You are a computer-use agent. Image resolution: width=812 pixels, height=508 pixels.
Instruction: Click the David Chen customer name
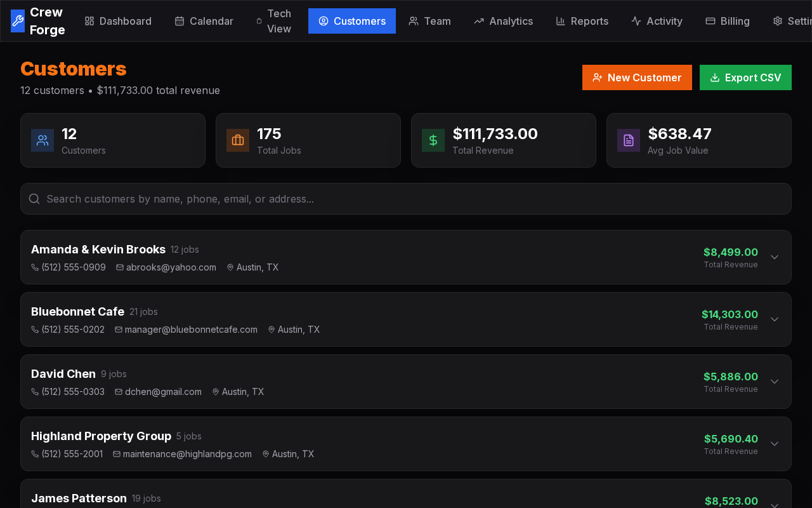pos(63,374)
